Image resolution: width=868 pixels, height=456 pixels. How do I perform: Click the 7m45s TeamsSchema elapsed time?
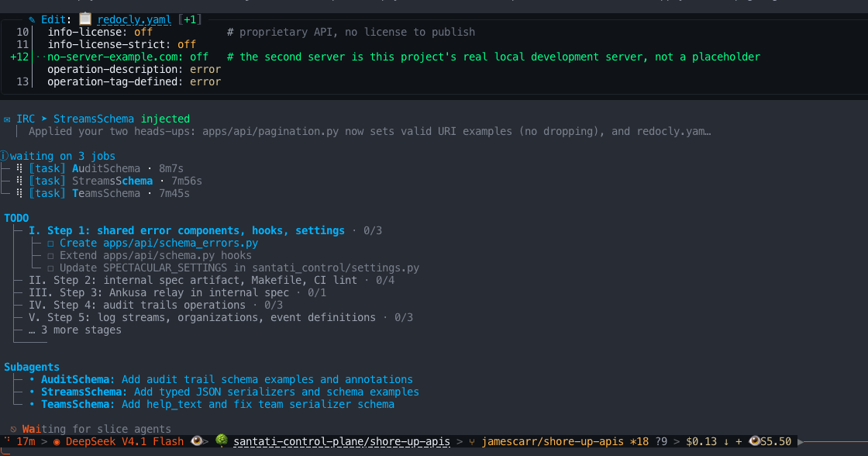[174, 193]
